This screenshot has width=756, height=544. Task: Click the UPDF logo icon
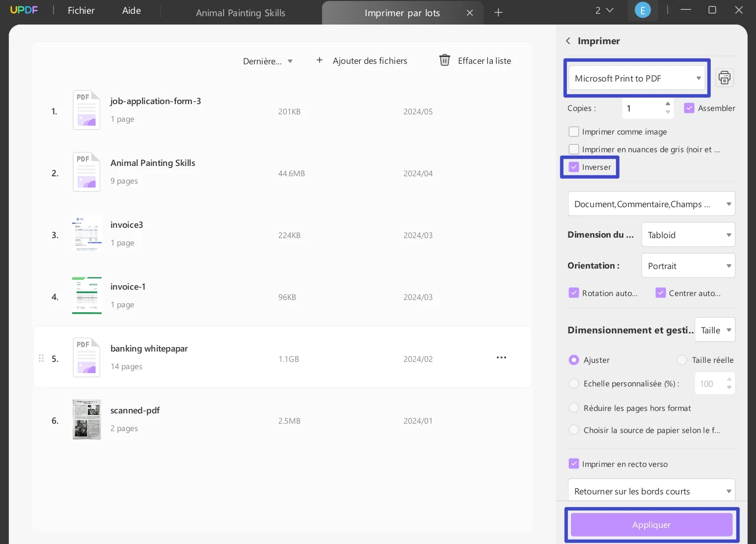coord(24,10)
